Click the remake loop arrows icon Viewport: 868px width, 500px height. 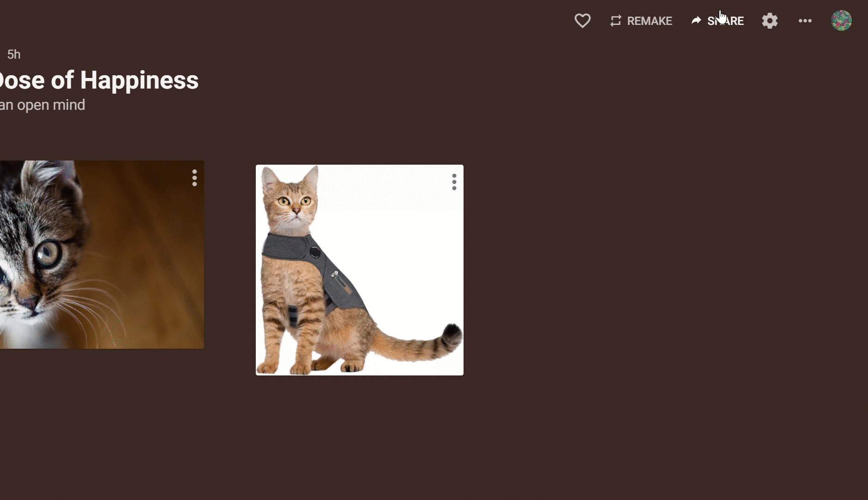[x=615, y=21]
